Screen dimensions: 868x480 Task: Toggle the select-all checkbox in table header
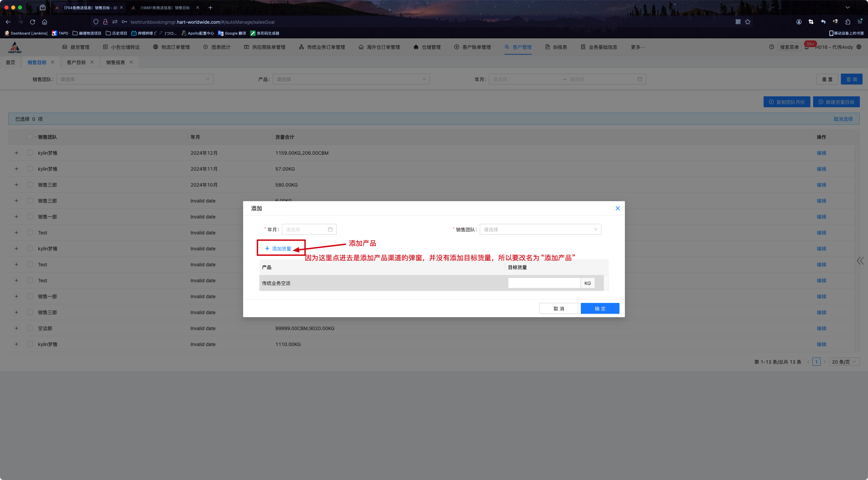pos(30,137)
